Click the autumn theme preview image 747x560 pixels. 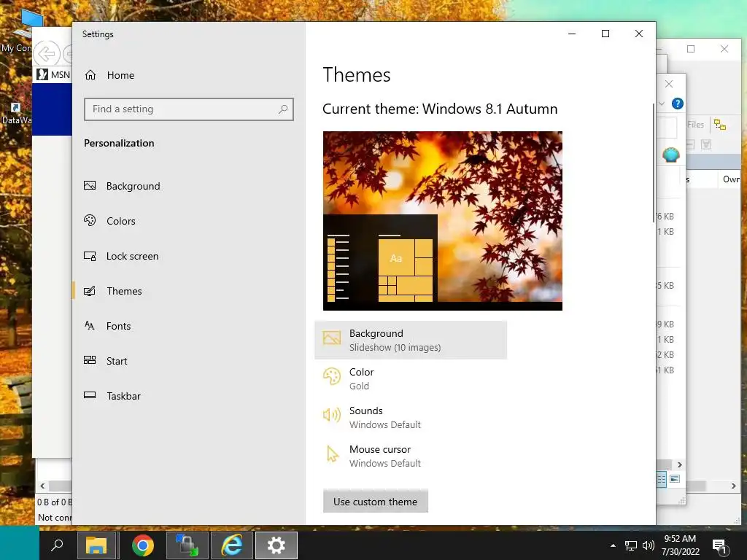[x=443, y=221]
